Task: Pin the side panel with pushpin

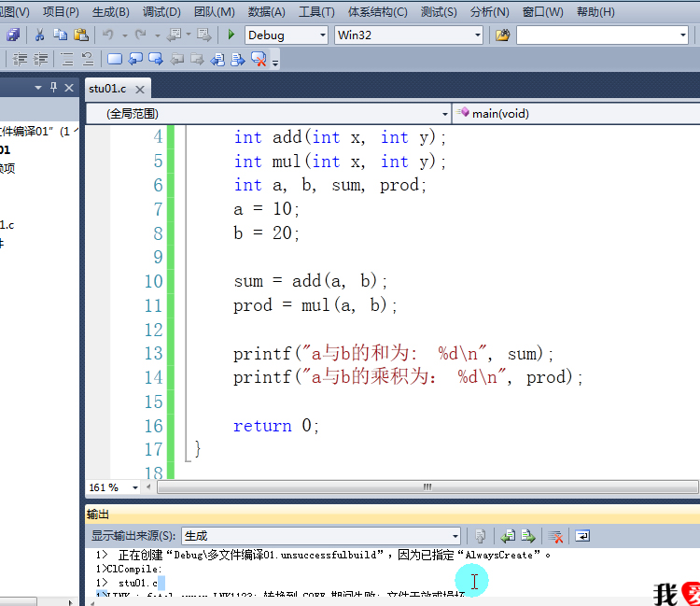Action: click(x=53, y=88)
